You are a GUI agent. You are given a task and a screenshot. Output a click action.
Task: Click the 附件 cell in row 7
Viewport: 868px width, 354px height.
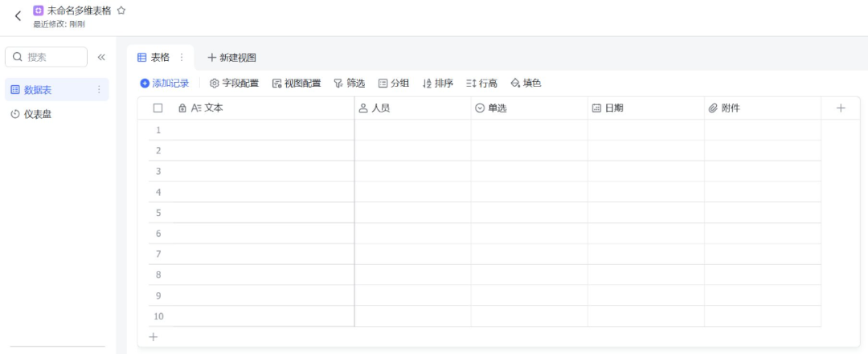(x=763, y=254)
